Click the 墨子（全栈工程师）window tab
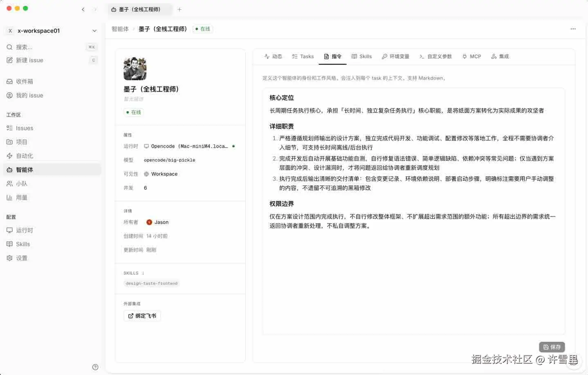Screen dimensions: 588x375 coord(140,9)
